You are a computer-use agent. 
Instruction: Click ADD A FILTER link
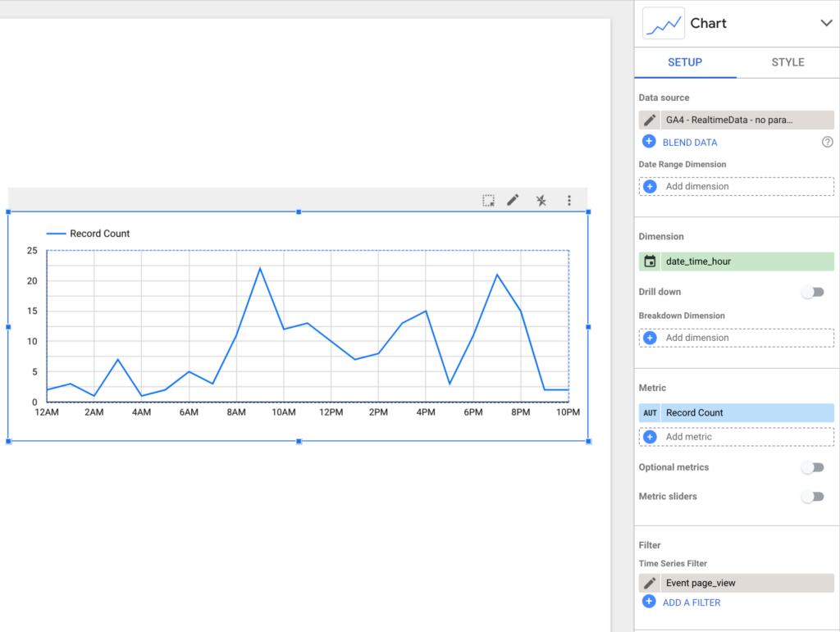click(x=691, y=602)
